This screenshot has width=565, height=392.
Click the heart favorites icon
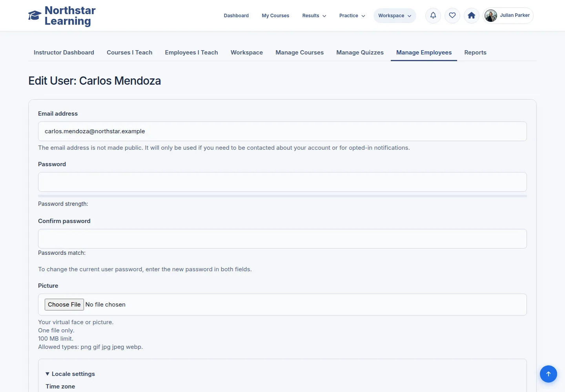click(x=452, y=16)
